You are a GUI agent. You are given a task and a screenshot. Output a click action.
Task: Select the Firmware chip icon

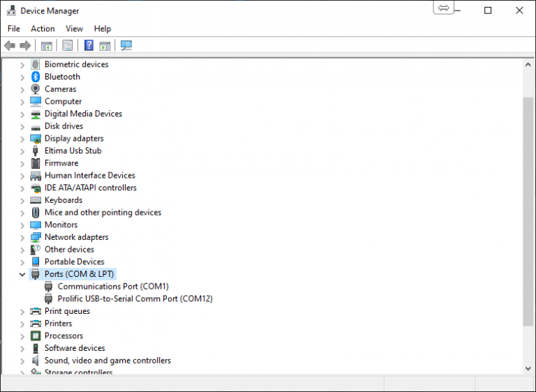(x=35, y=163)
